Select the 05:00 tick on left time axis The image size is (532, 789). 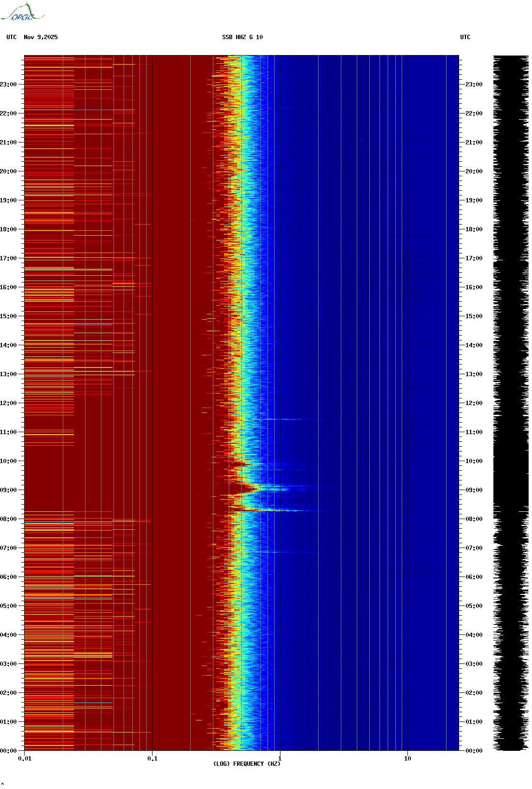(x=9, y=606)
